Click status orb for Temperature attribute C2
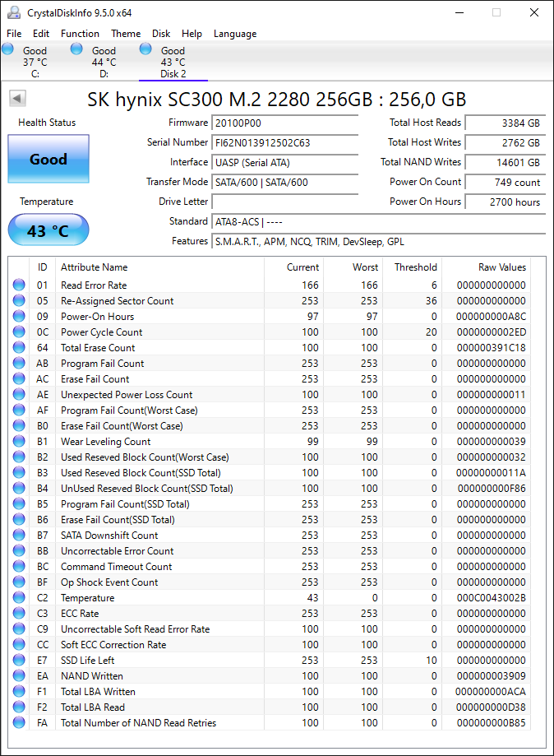 tap(19, 597)
